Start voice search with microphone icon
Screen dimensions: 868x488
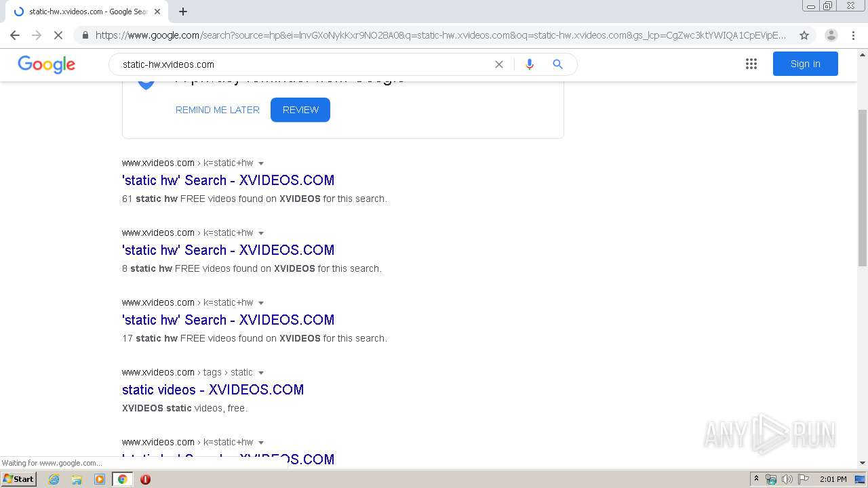point(530,64)
